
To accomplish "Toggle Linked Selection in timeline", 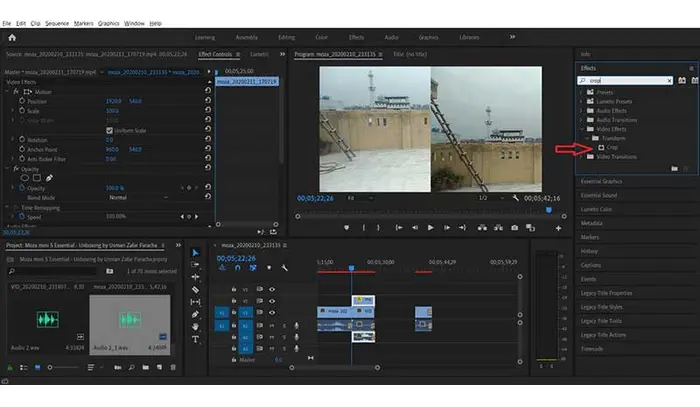I will tap(253, 268).
